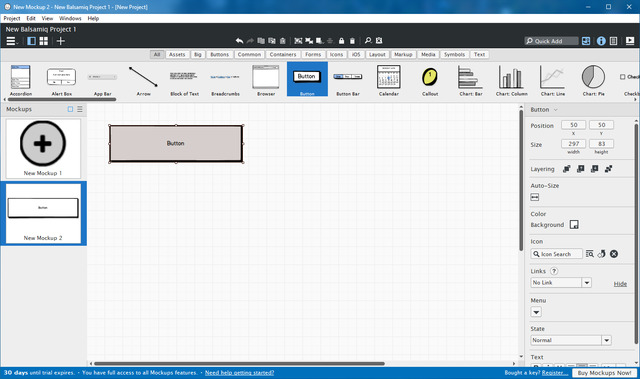Open the Background color swatch

click(574, 225)
